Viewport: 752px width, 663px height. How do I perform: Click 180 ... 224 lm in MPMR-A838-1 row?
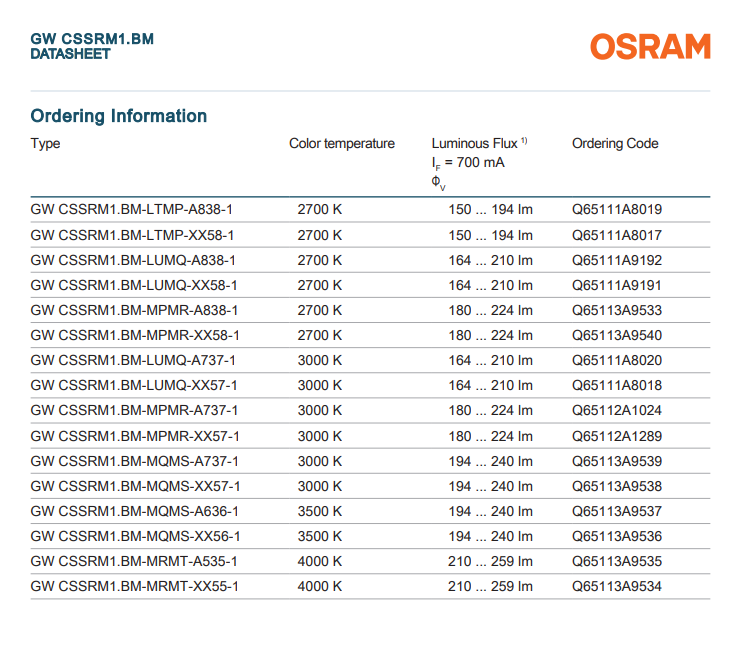coord(490,310)
